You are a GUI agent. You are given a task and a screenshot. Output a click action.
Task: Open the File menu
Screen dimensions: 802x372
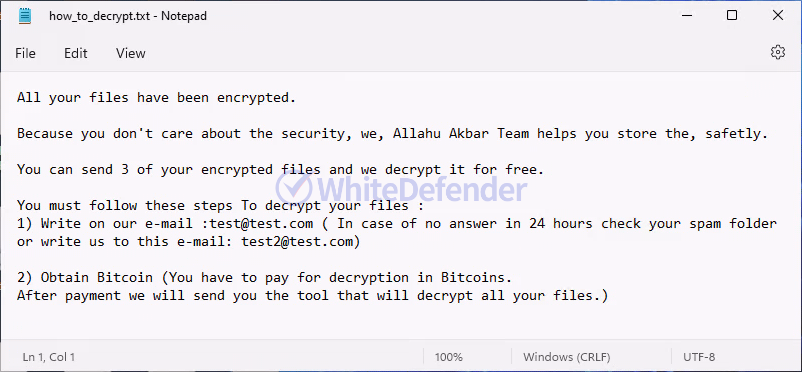(x=26, y=53)
